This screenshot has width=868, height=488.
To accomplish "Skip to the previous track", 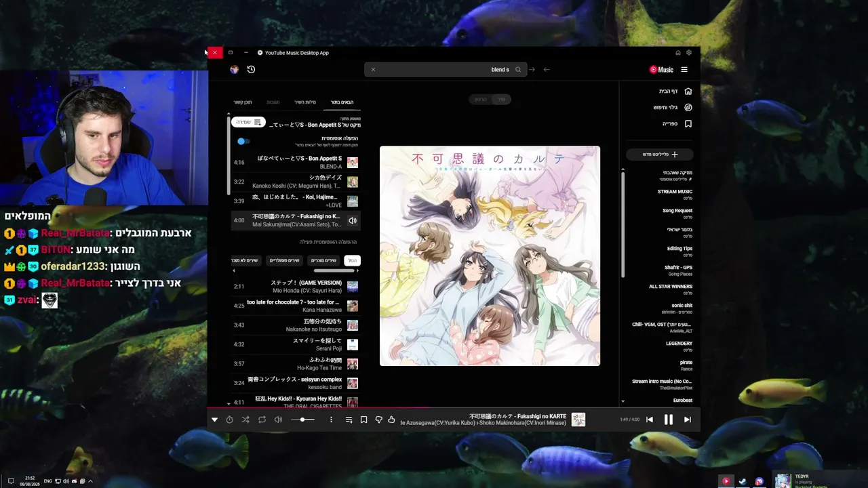I will [x=650, y=420].
